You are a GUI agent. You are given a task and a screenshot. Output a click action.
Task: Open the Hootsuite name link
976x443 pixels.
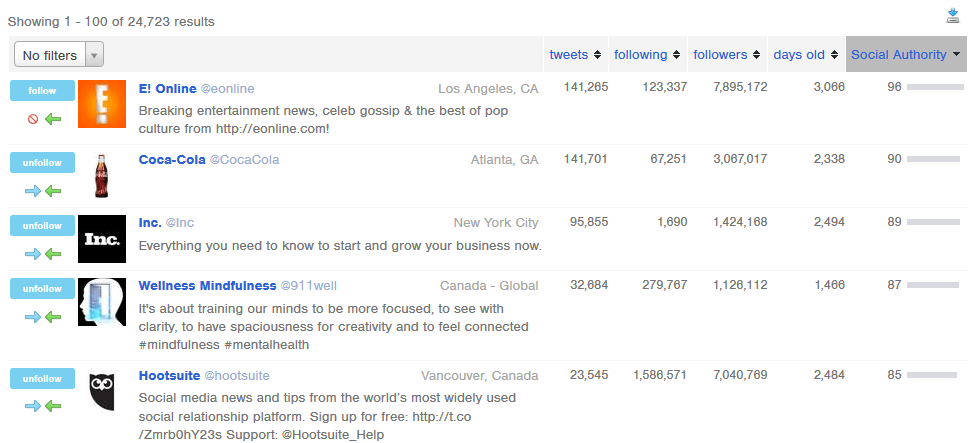click(169, 376)
